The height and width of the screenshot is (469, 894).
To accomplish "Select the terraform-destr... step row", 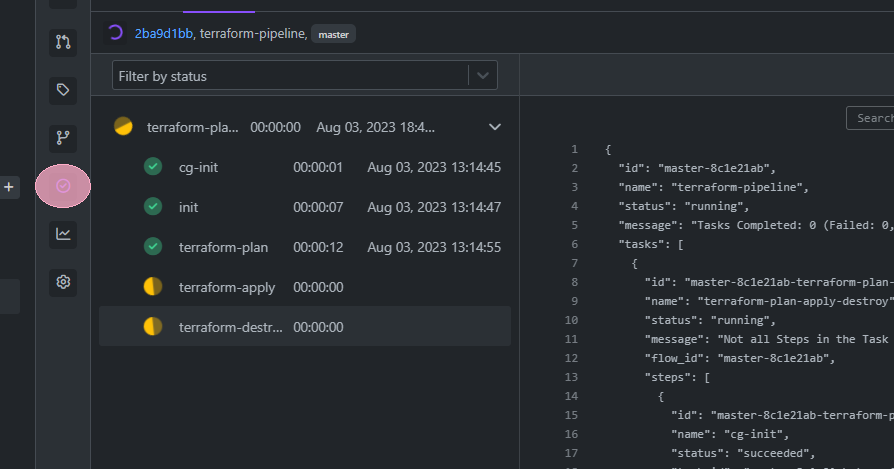I will [x=305, y=327].
